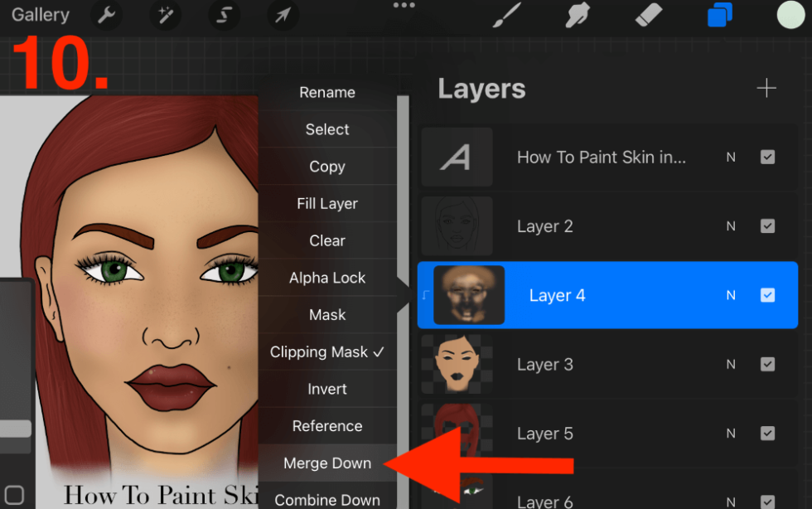Open the color picker circle
This screenshot has height=509, width=812.
790,15
